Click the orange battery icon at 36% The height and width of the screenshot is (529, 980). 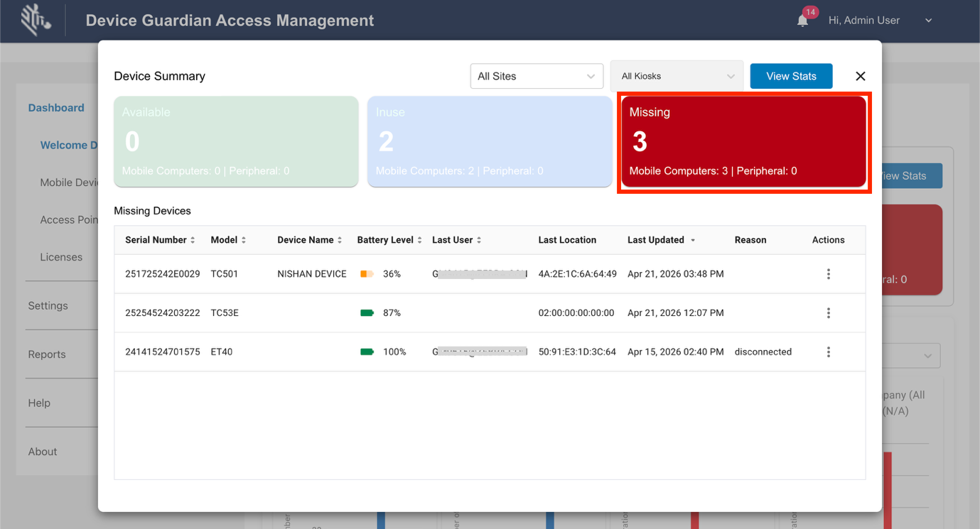(367, 274)
